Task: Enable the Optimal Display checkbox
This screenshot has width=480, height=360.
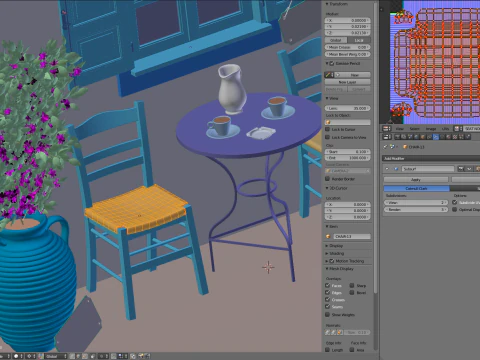Action: click(455, 209)
